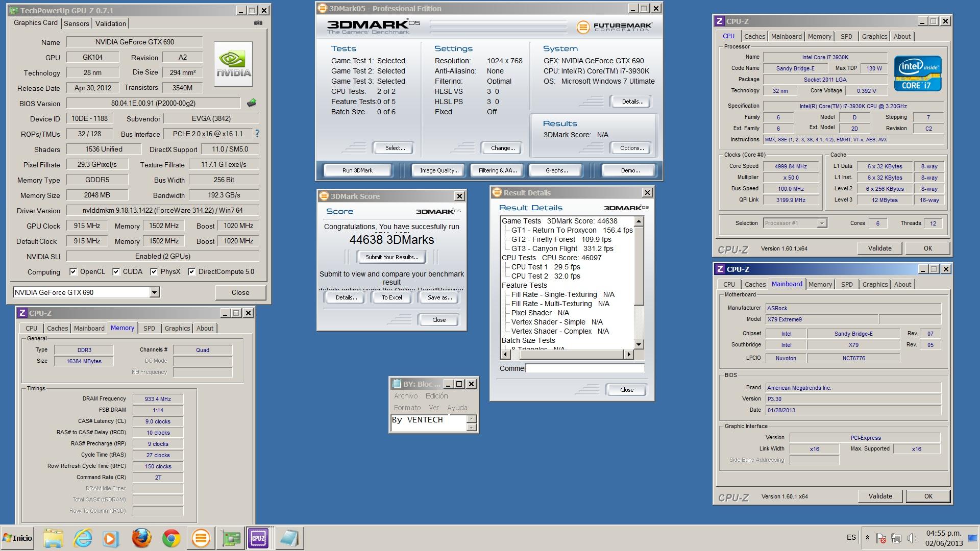Click the Filtering & AA button
Screen dimensions: 980x551
pyautogui.click(x=498, y=170)
